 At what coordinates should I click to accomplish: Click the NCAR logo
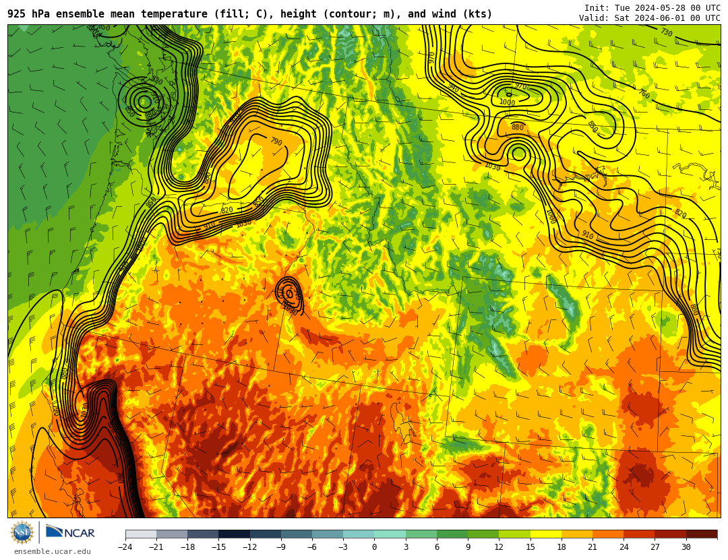point(70,532)
